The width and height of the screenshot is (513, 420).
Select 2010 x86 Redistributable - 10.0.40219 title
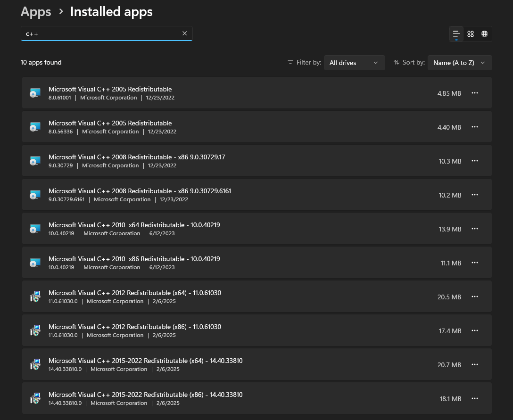pyautogui.click(x=134, y=259)
